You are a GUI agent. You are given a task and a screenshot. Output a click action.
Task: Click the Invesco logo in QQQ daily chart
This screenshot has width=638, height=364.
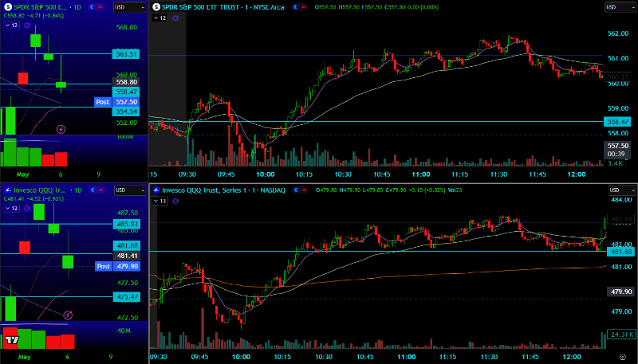[7, 190]
